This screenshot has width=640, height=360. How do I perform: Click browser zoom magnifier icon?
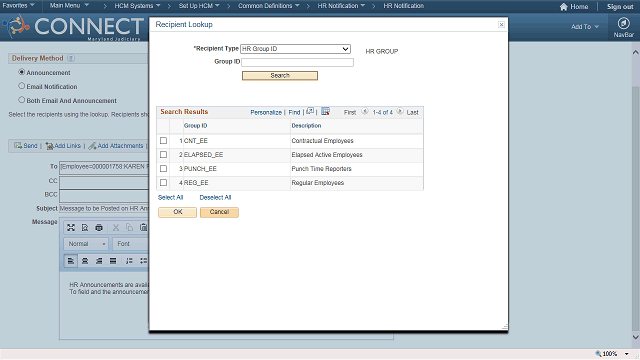(x=598, y=354)
